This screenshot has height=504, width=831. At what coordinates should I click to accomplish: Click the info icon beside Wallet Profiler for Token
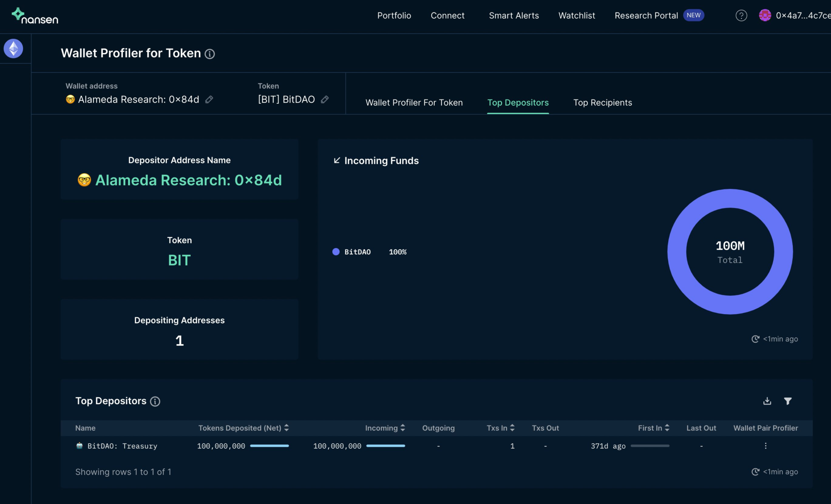coord(210,54)
